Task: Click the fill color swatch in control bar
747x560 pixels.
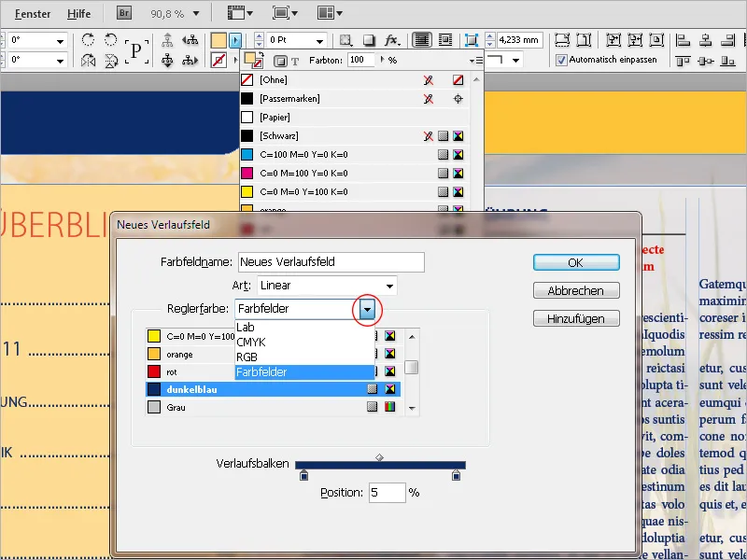Action: [x=218, y=40]
